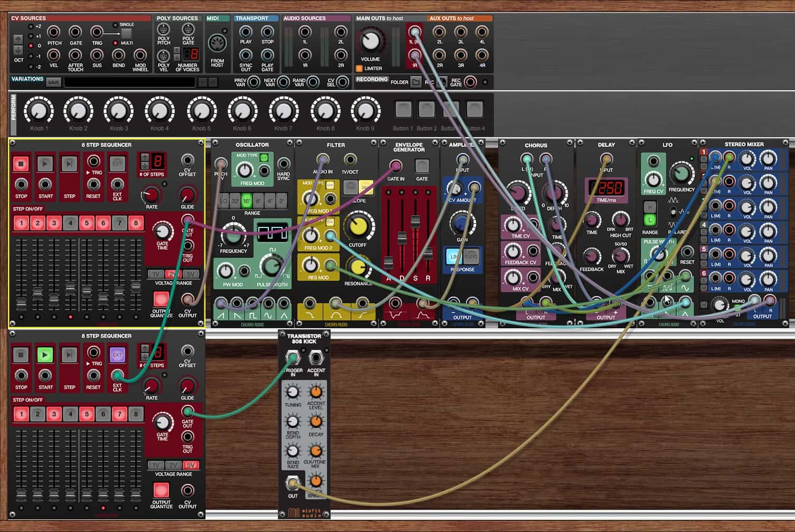
Task: Click the top sequencer Trig Out jack
Action: (x=188, y=245)
